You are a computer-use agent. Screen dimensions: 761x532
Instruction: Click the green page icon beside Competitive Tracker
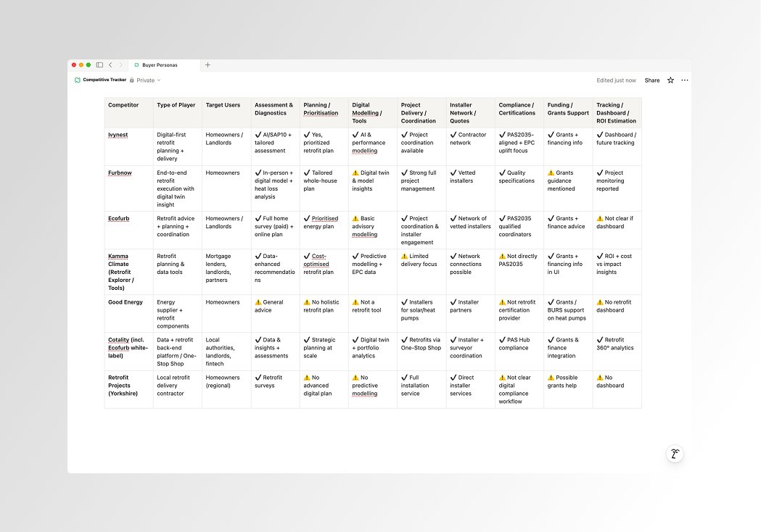click(77, 80)
